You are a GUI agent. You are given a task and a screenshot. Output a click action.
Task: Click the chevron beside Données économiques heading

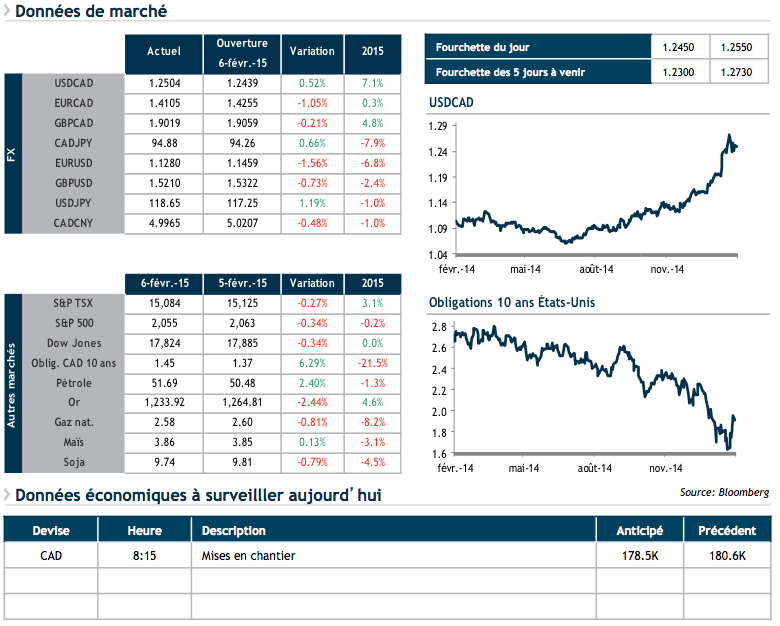point(7,495)
